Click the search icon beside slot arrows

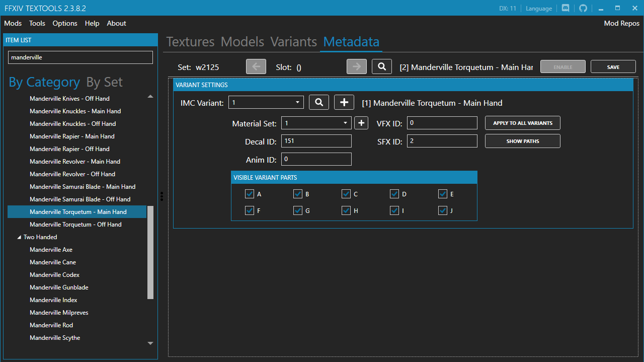pos(382,66)
